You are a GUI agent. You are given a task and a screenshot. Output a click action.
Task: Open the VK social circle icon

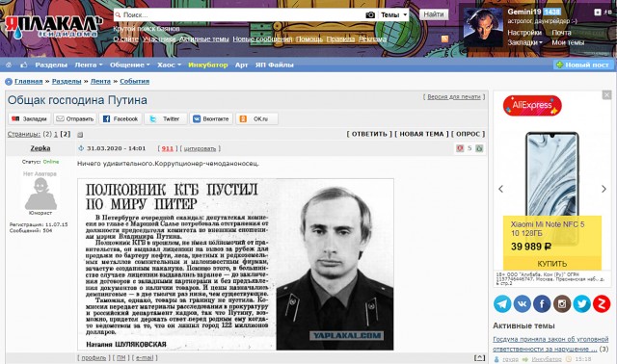click(x=523, y=304)
